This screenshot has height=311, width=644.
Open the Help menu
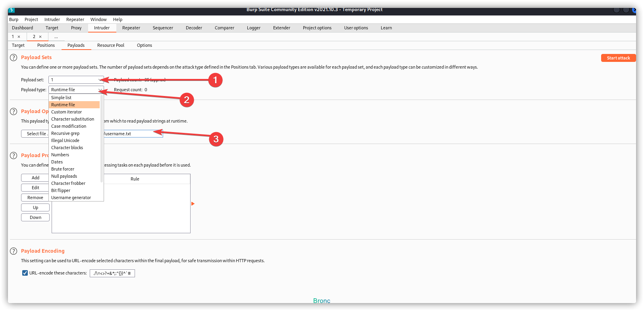coord(118,19)
